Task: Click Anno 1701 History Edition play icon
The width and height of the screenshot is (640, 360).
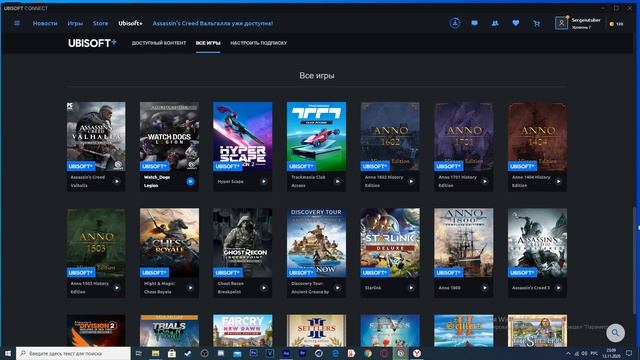Action: pyautogui.click(x=484, y=182)
